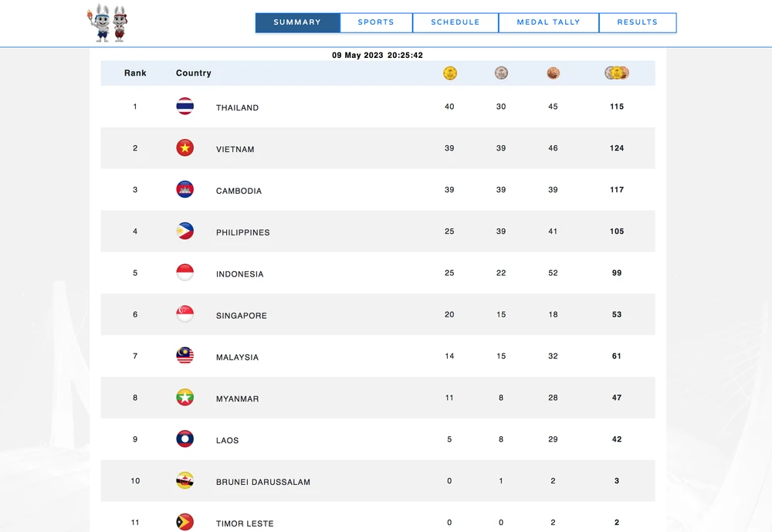Image resolution: width=772 pixels, height=532 pixels.
Task: Go to the Medal Tally tab
Action: (548, 22)
